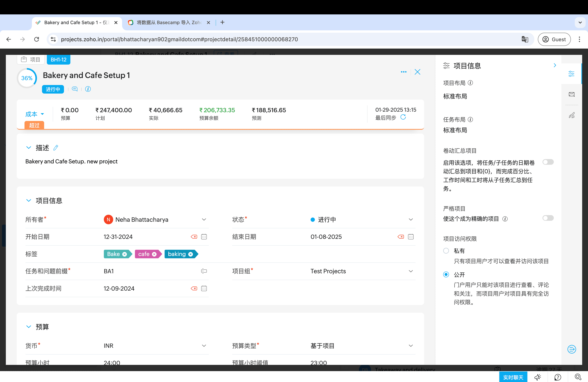Turn on the 严格项目 toggle
588x382 pixels.
[x=548, y=218]
